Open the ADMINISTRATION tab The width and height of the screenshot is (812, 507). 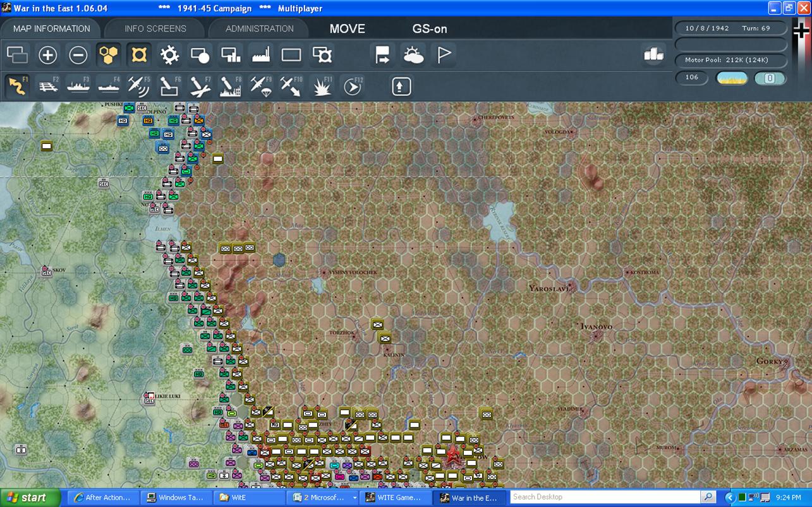(259, 28)
